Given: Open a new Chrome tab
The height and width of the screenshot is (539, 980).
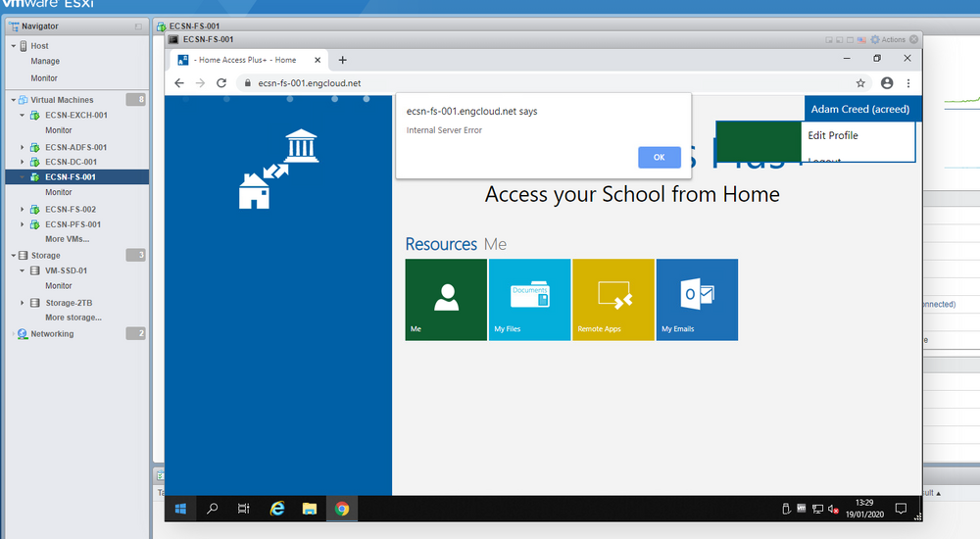Looking at the screenshot, I should pyautogui.click(x=342, y=60).
